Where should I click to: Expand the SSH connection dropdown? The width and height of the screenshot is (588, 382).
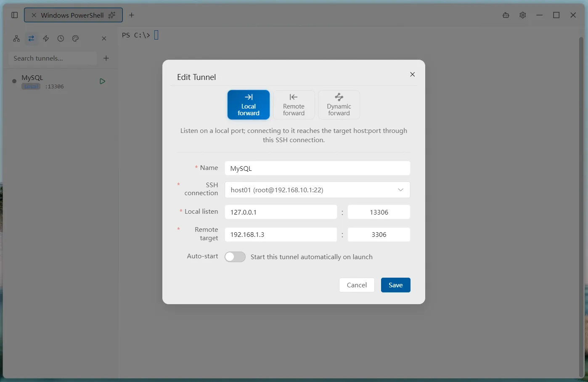[318, 190]
